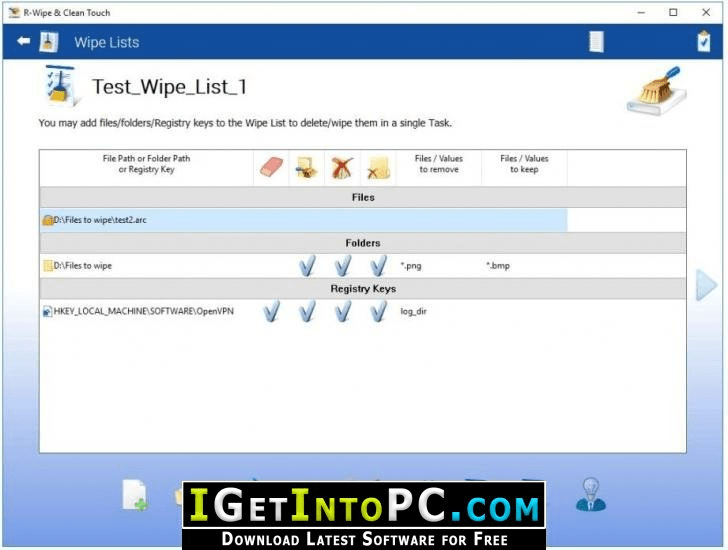
Task: Click the folder with red X column header
Action: [x=378, y=168]
